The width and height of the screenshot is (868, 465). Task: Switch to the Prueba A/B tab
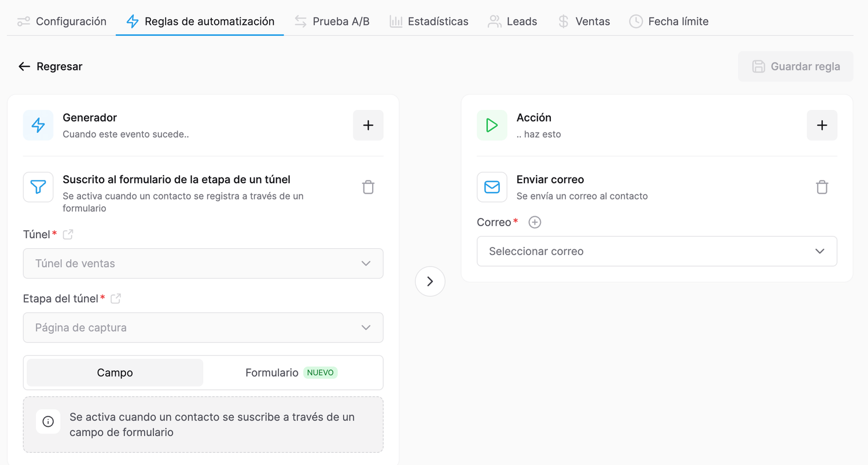click(x=332, y=21)
